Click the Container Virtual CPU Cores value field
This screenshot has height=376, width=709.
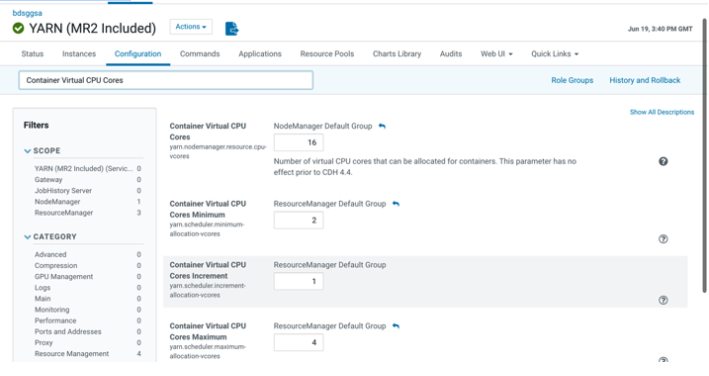point(298,142)
